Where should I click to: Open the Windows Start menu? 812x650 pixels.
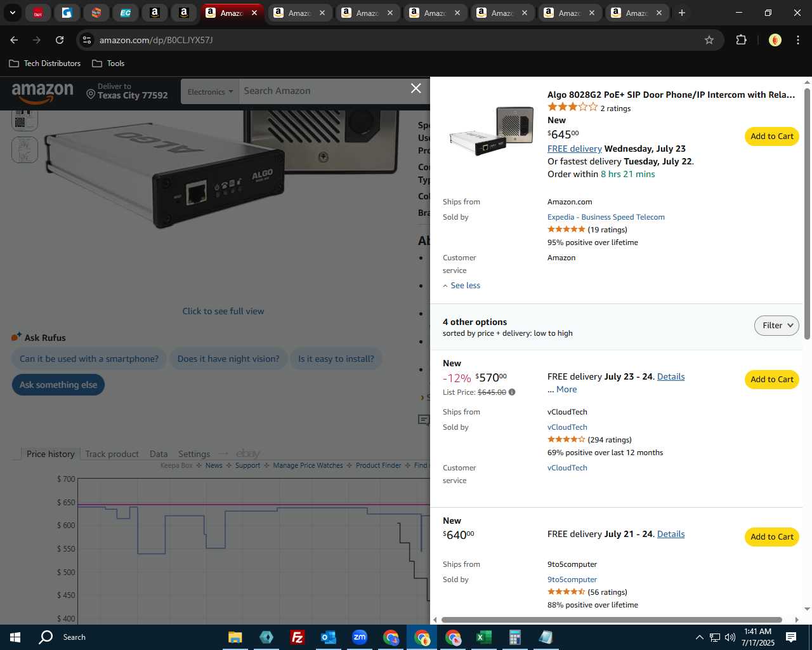15,637
